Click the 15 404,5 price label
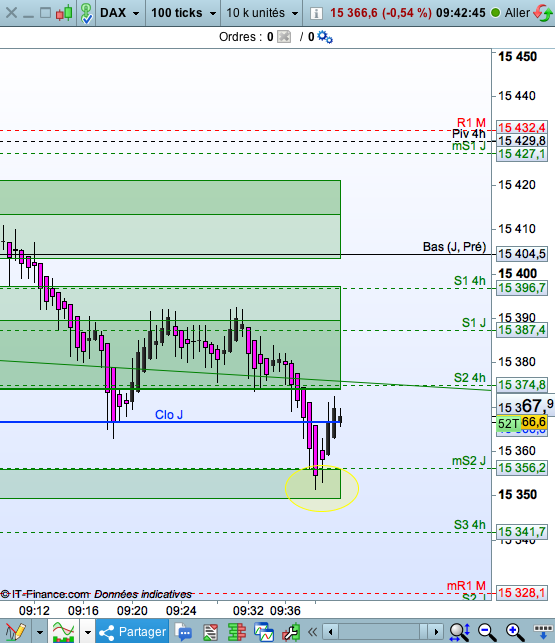 tap(522, 254)
